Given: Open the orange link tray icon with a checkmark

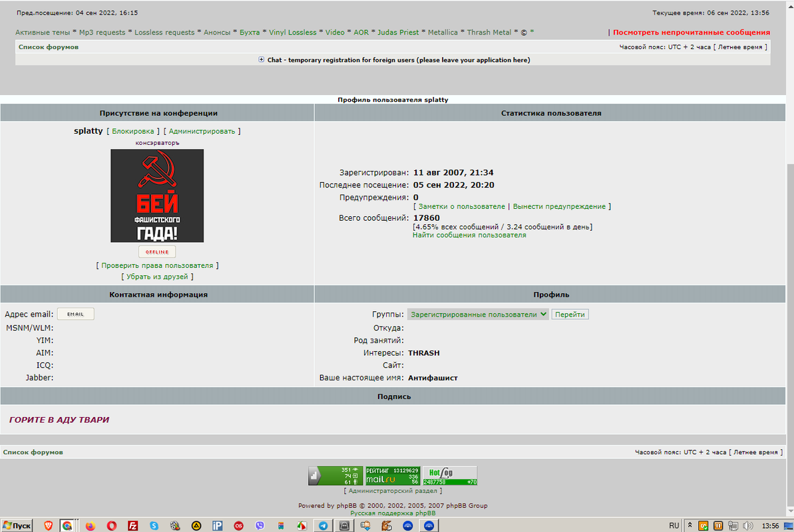Looking at the screenshot, I should tap(703, 525).
